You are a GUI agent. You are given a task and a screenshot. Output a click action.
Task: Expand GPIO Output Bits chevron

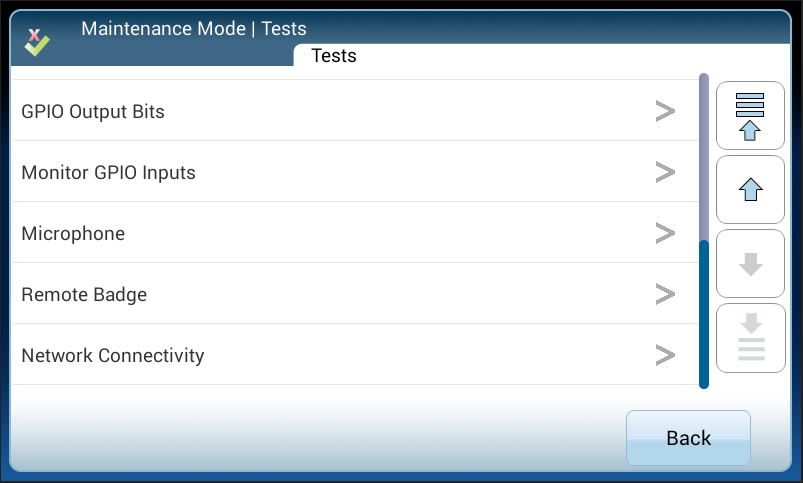(665, 111)
